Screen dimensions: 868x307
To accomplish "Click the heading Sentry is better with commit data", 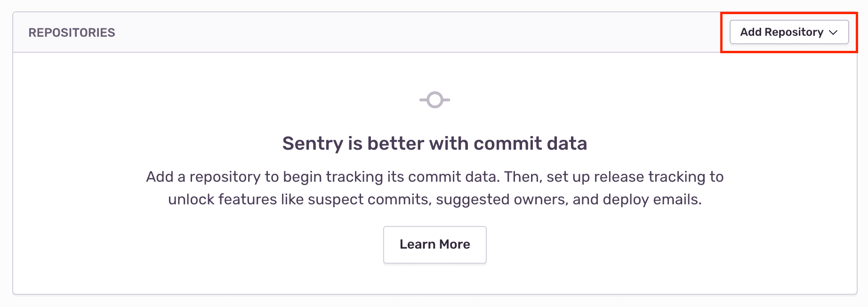I will [x=434, y=143].
